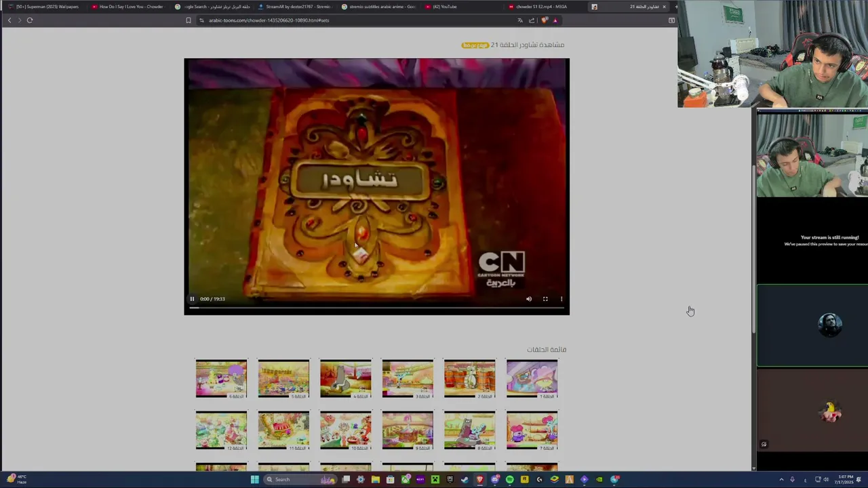Pause the Chowder episode video

click(192, 299)
